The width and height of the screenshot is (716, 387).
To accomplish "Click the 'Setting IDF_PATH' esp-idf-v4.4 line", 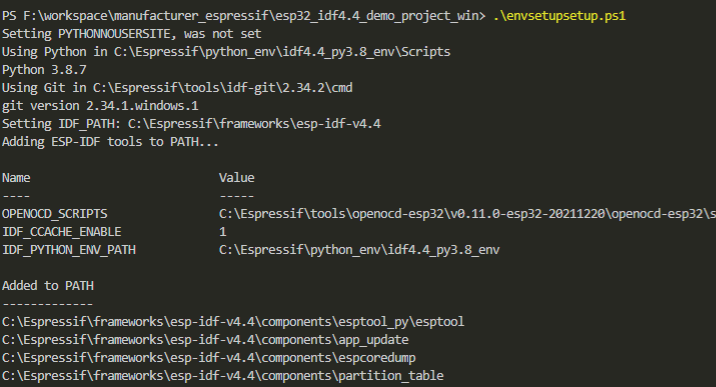I will [x=191, y=124].
